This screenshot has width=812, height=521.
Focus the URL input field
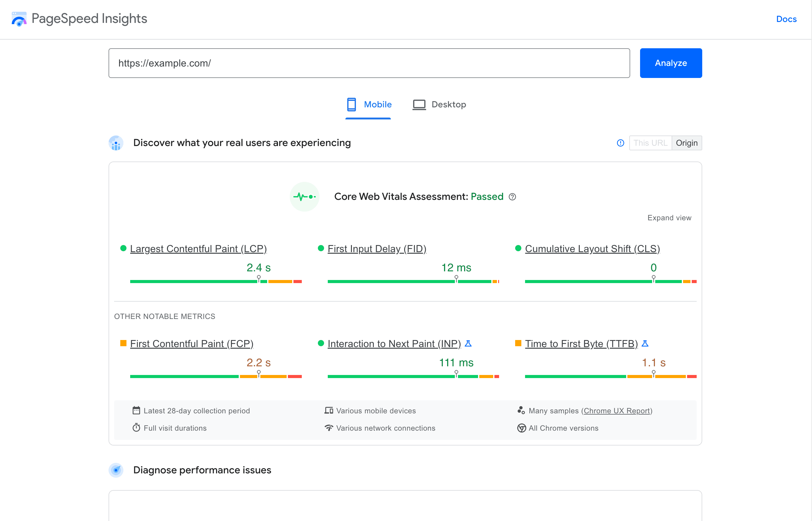(x=369, y=63)
